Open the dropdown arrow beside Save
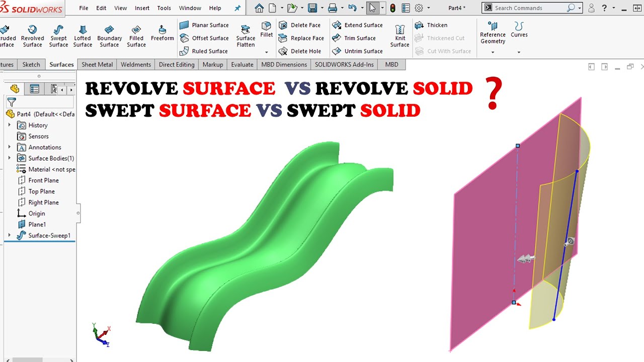 [x=322, y=8]
